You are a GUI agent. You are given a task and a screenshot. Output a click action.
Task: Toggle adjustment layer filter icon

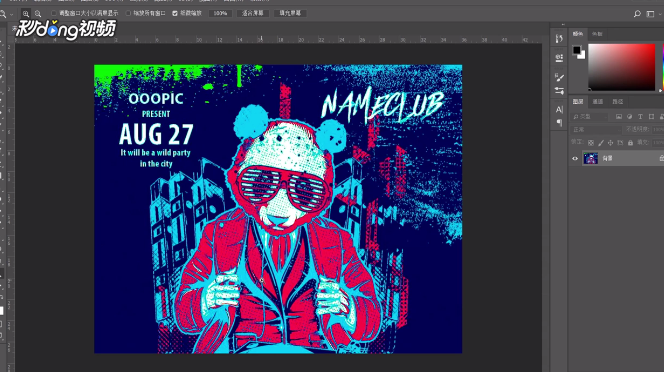pos(630,117)
